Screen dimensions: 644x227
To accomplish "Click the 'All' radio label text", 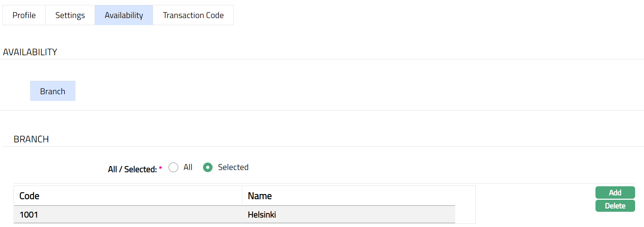I will [188, 167].
